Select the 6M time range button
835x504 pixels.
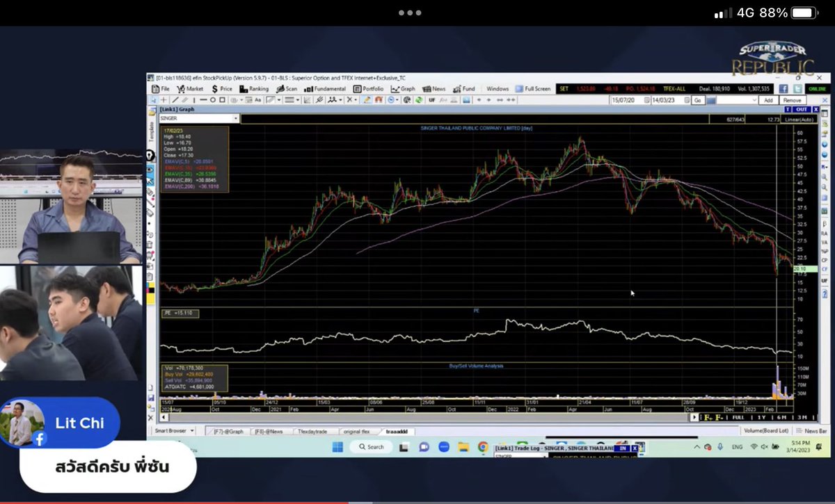coord(781,417)
